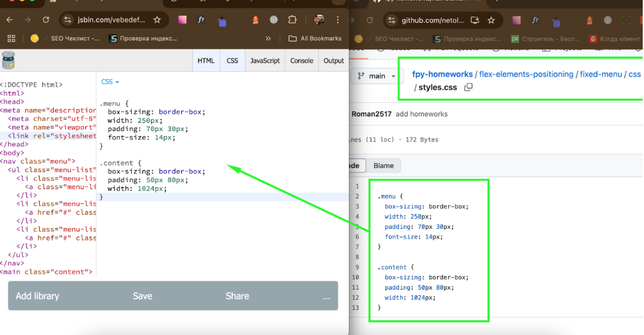644x335 pixels.
Task: Bookmark the GitHub page with the star
Action: pyautogui.click(x=491, y=20)
